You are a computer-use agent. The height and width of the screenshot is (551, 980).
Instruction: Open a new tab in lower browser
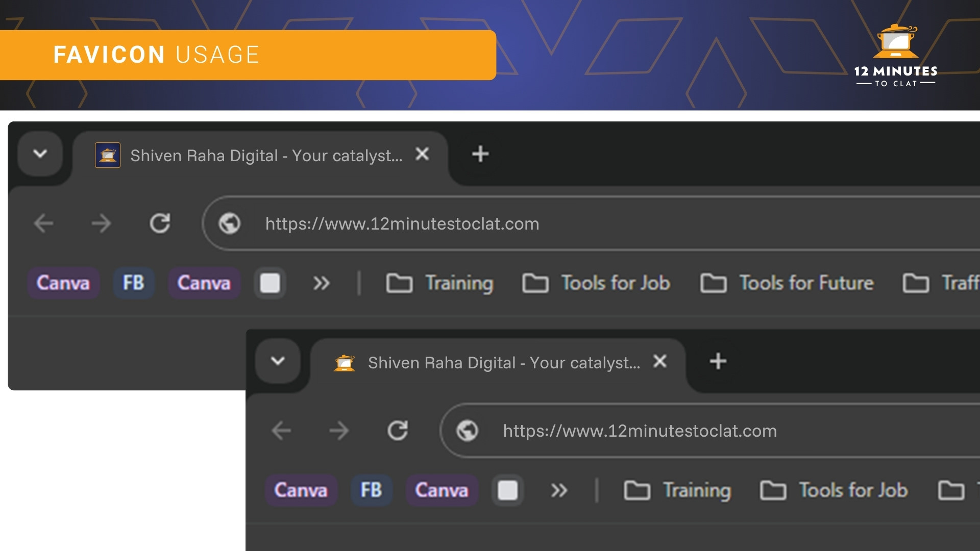718,361
